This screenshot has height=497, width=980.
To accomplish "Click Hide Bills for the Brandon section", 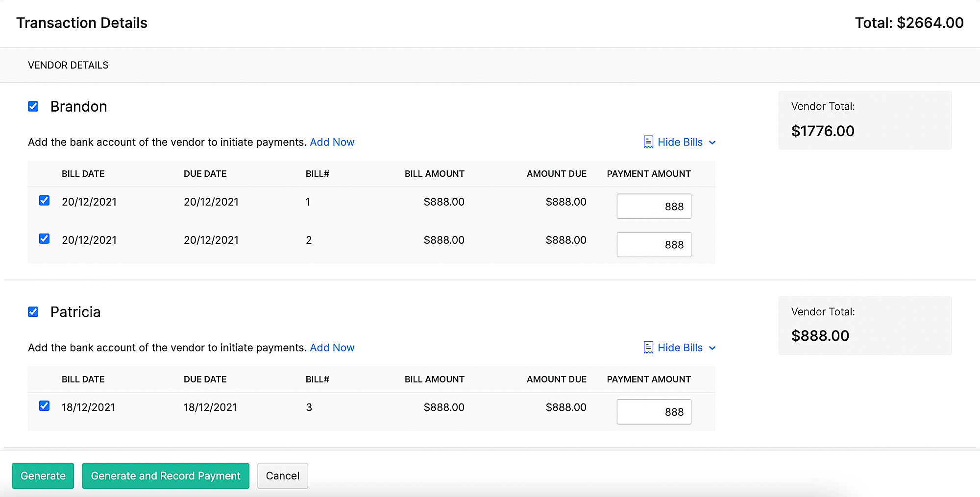I will [x=681, y=142].
